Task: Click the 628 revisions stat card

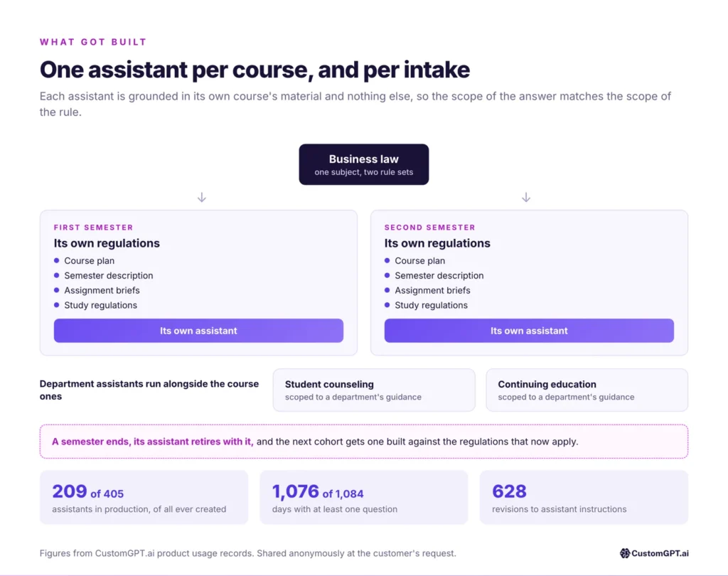Action: point(584,498)
